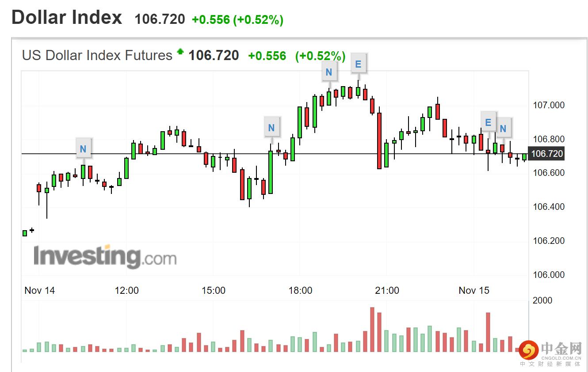This screenshot has width=588, height=372.
Task: Click the 107.000 price axis label
Action: pyautogui.click(x=549, y=105)
